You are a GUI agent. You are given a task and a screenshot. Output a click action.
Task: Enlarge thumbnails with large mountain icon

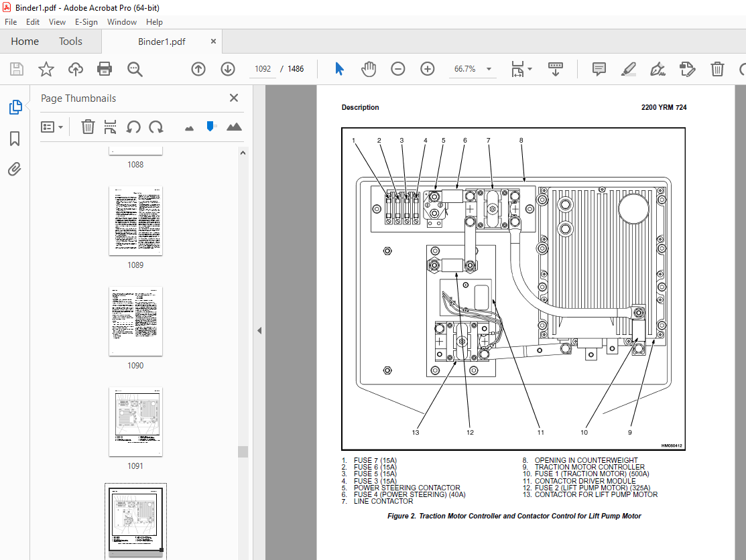click(234, 127)
